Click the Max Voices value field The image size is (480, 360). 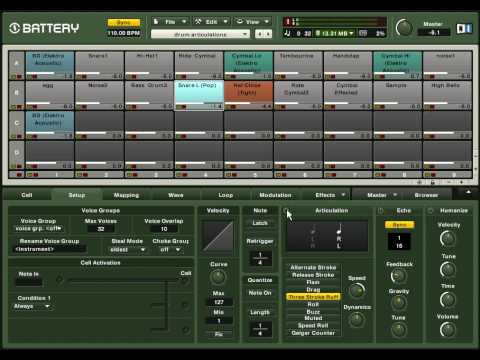click(101, 229)
